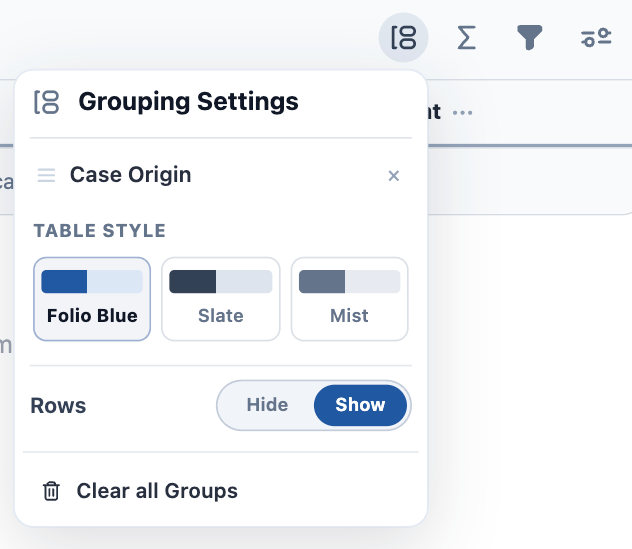
Task: Open the column header ellipsis menu
Action: (x=462, y=113)
